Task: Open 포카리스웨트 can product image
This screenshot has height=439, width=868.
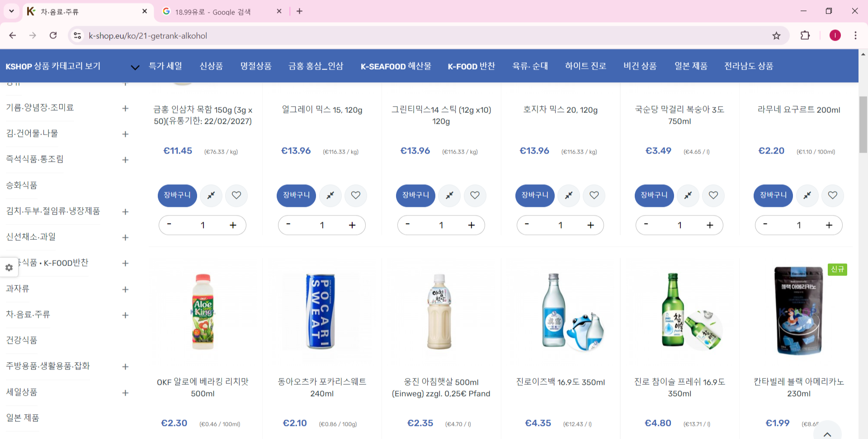Action: [321, 312]
